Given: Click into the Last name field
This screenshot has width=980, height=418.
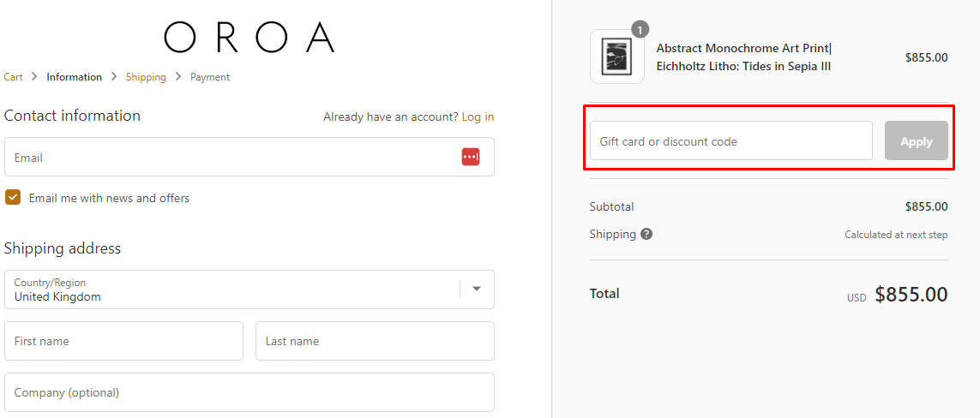Looking at the screenshot, I should click(x=375, y=341).
